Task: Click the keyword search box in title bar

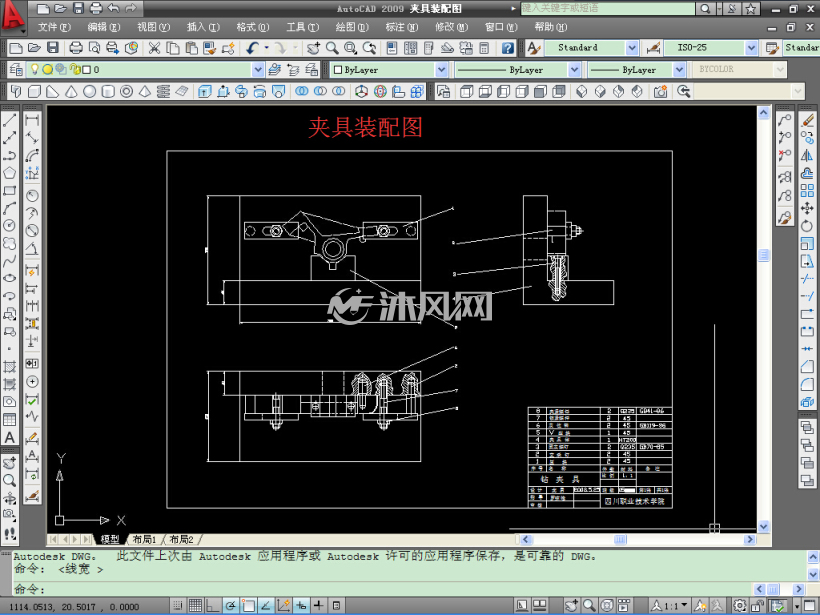Action: click(608, 8)
